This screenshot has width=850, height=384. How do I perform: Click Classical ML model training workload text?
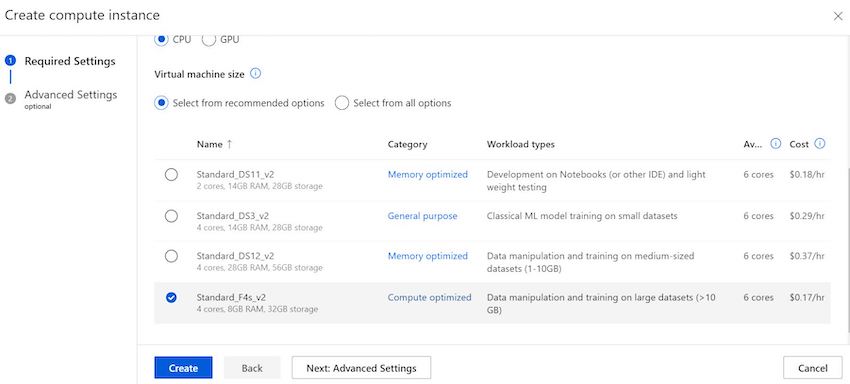click(582, 216)
